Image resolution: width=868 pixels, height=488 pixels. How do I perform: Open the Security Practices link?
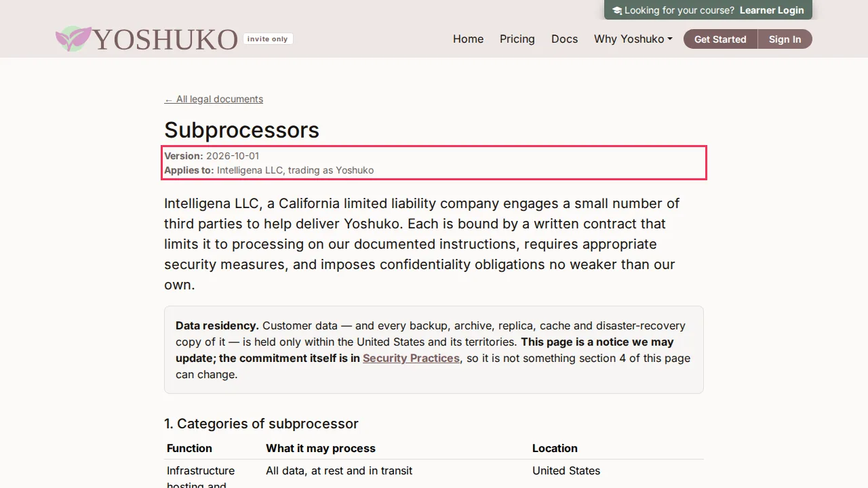[x=411, y=358]
